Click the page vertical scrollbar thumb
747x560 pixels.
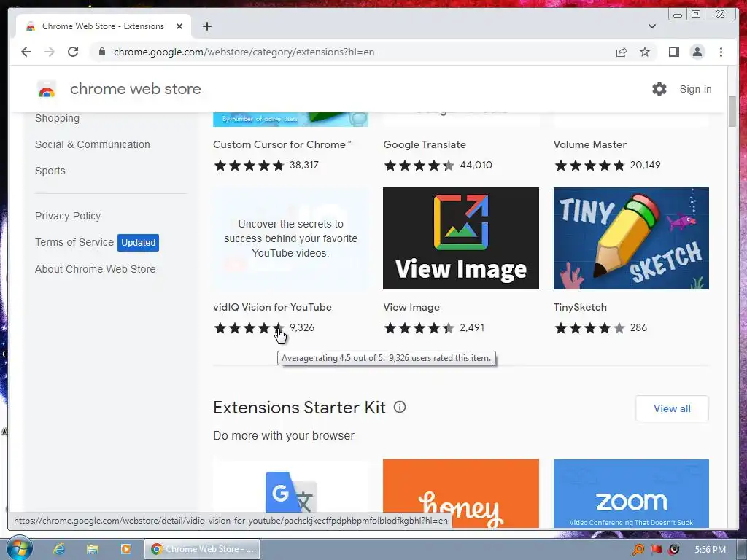(x=732, y=112)
